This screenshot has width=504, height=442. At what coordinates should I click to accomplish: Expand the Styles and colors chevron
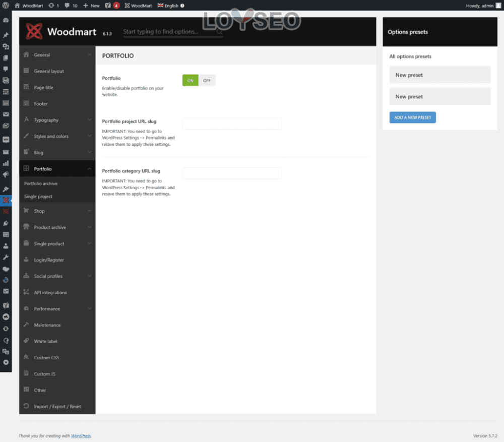(x=89, y=136)
